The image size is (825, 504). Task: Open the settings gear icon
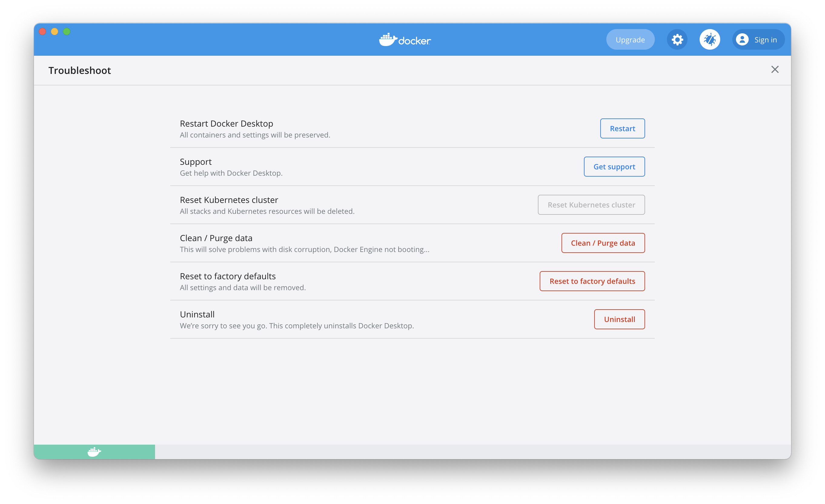click(x=677, y=39)
